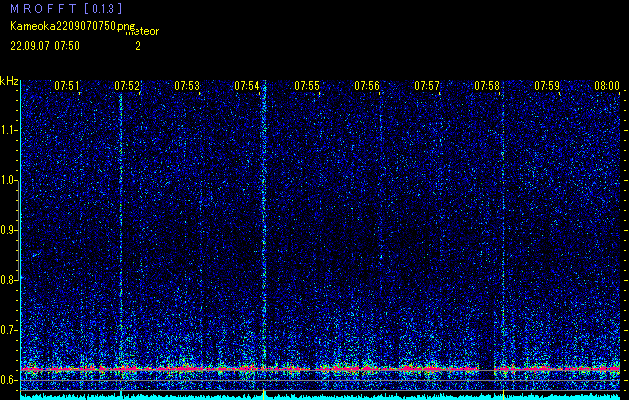Click the 1.1 frequency axis label
This screenshot has height=400, width=629.
coord(8,130)
